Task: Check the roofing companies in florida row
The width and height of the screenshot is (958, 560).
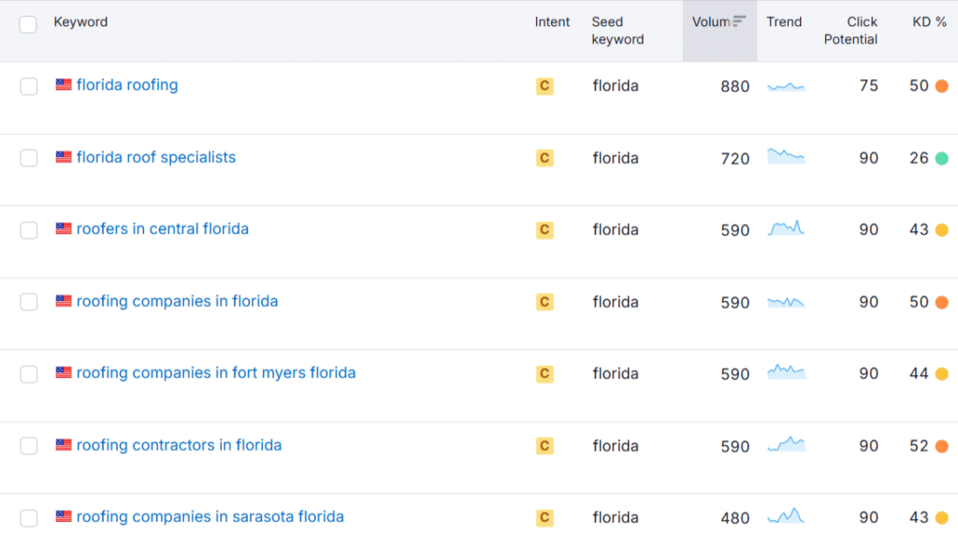Action: pyautogui.click(x=29, y=302)
